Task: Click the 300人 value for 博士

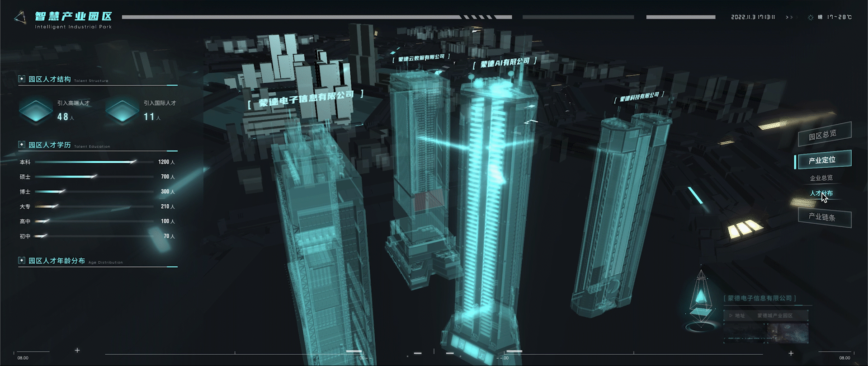Action: click(168, 192)
